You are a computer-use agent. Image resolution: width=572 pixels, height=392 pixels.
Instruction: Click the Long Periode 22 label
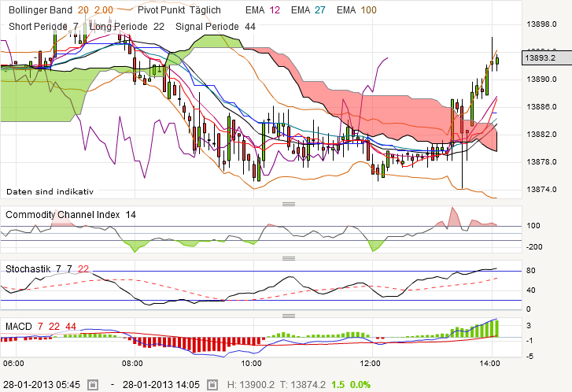click(x=127, y=27)
